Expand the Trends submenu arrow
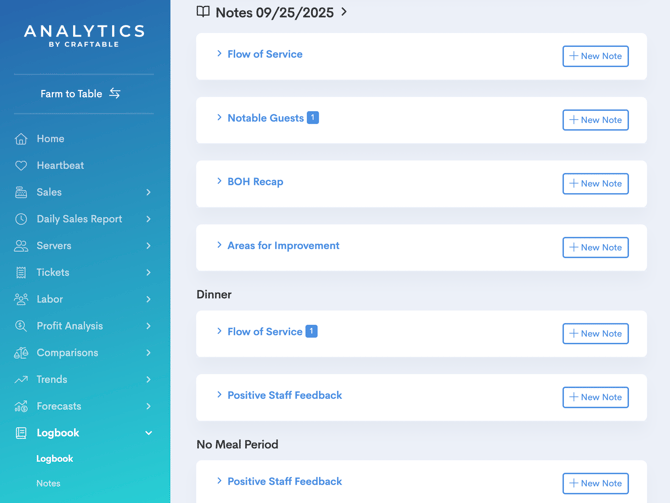 coord(149,380)
